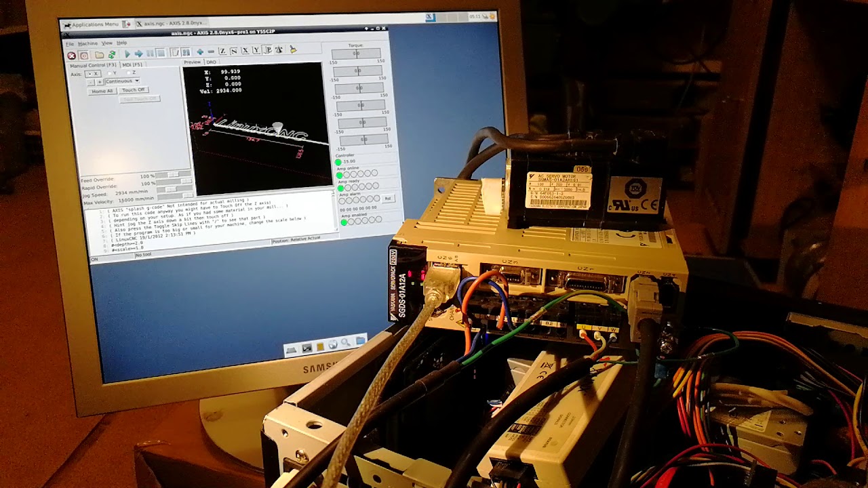This screenshot has width=868, height=488.
Task: Toggle skip lines icon
Action: point(175,52)
